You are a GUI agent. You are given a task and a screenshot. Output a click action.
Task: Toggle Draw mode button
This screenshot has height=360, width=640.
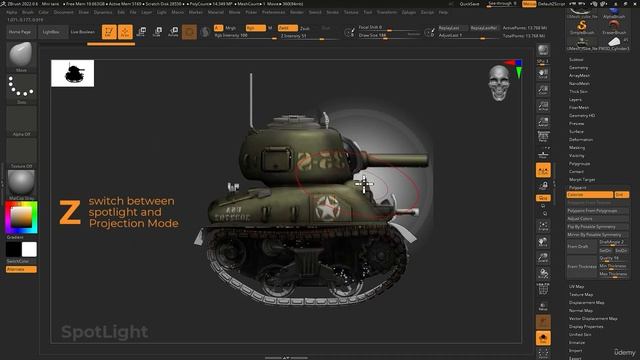coord(125,31)
